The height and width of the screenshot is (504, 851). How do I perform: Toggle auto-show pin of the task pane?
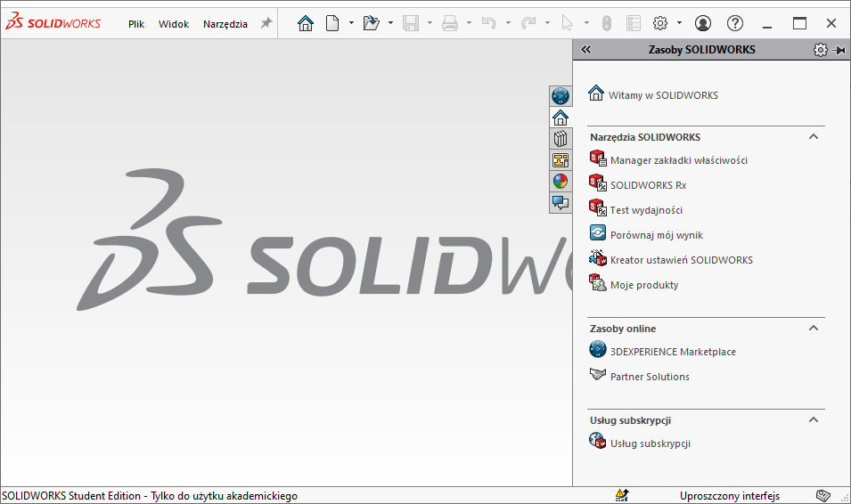[839, 51]
